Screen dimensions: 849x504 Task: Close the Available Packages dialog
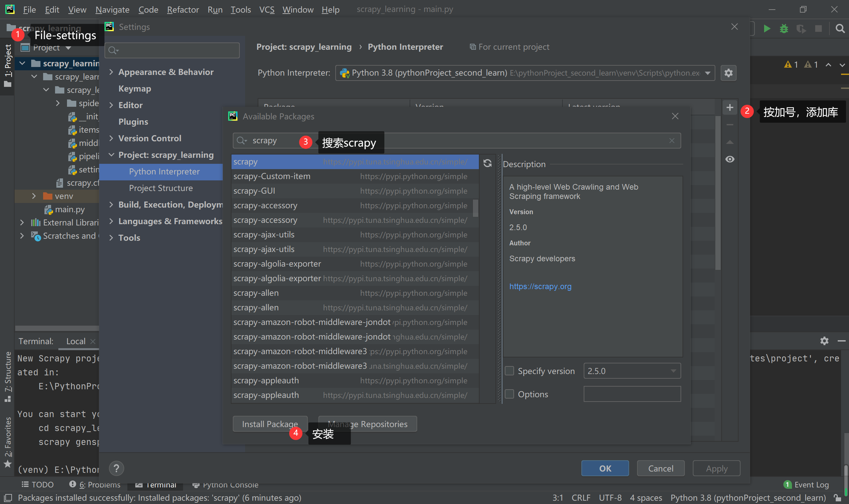[x=675, y=116]
